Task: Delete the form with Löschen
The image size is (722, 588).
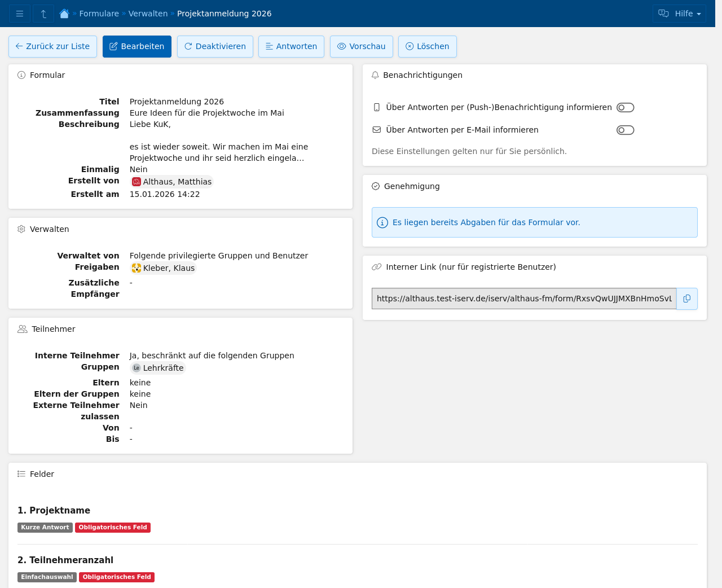Action: (427, 46)
